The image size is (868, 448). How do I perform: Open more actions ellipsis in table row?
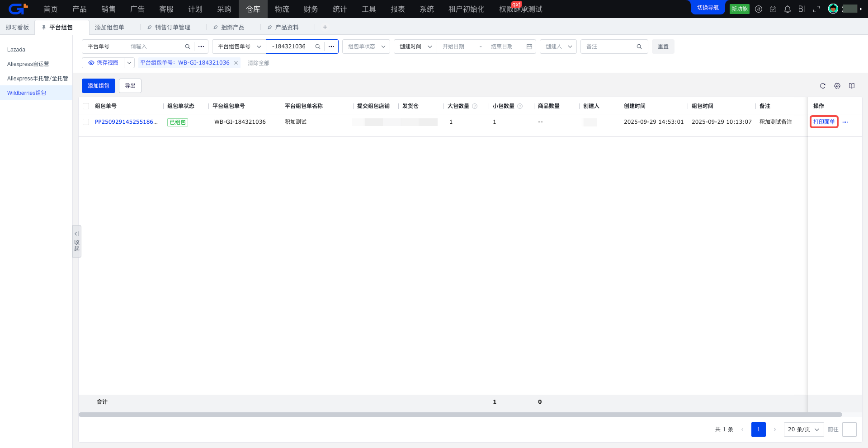tap(845, 122)
